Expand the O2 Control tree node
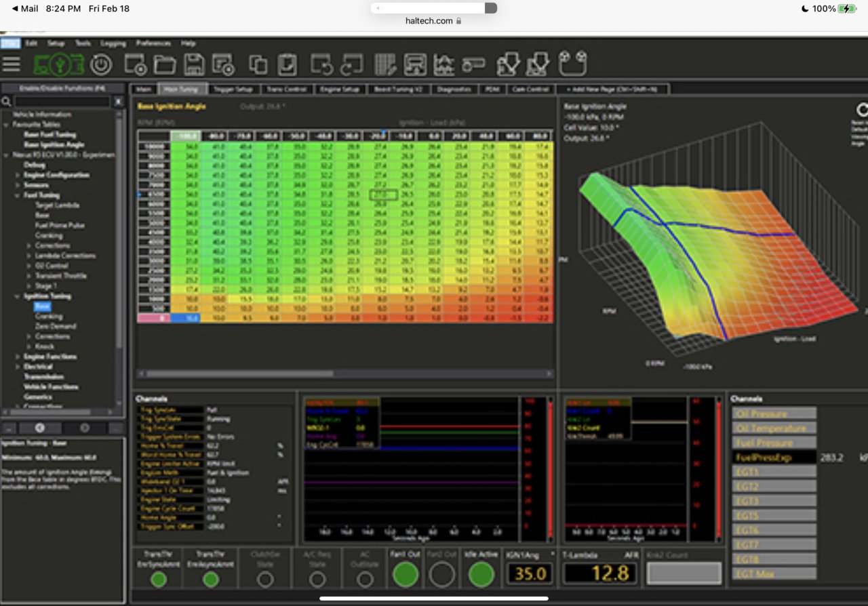868x606 pixels. click(28, 266)
